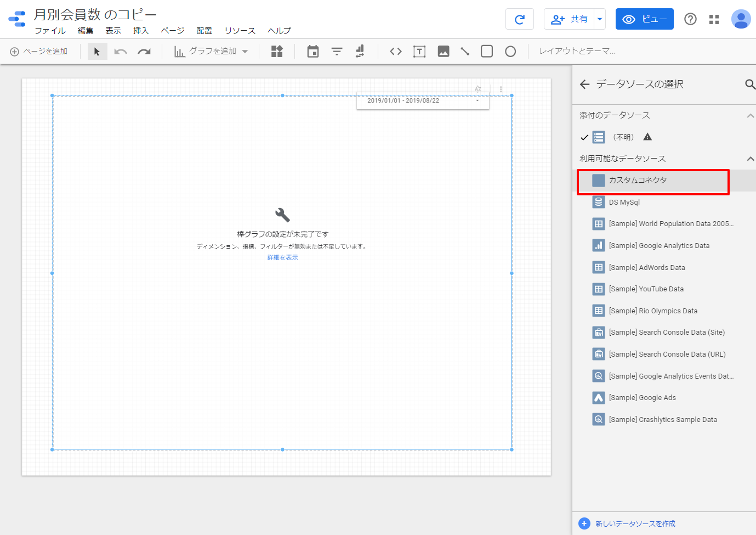This screenshot has width=756, height=535.
Task: Choose the DS MySql data source
Action: point(624,202)
